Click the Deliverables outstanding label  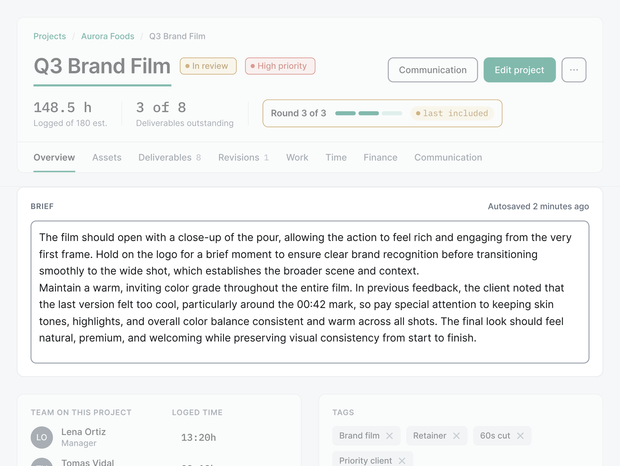pyautogui.click(x=185, y=123)
